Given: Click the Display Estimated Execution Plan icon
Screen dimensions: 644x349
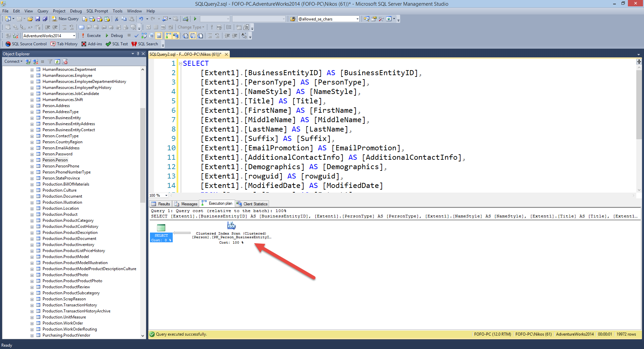Looking at the screenshot, I should tap(144, 36).
